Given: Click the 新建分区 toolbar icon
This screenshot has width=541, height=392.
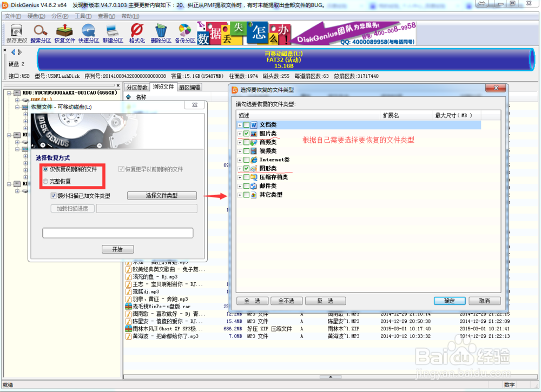Looking at the screenshot, I should coord(113,34).
